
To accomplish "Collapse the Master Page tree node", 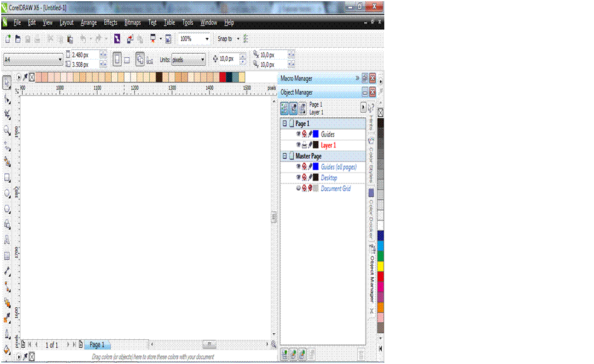I will click(x=285, y=156).
